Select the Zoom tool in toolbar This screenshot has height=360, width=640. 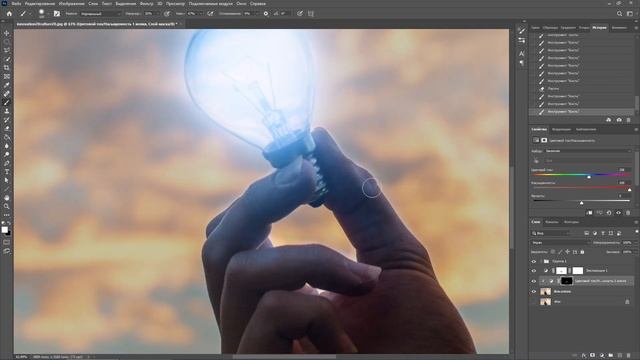[7, 206]
